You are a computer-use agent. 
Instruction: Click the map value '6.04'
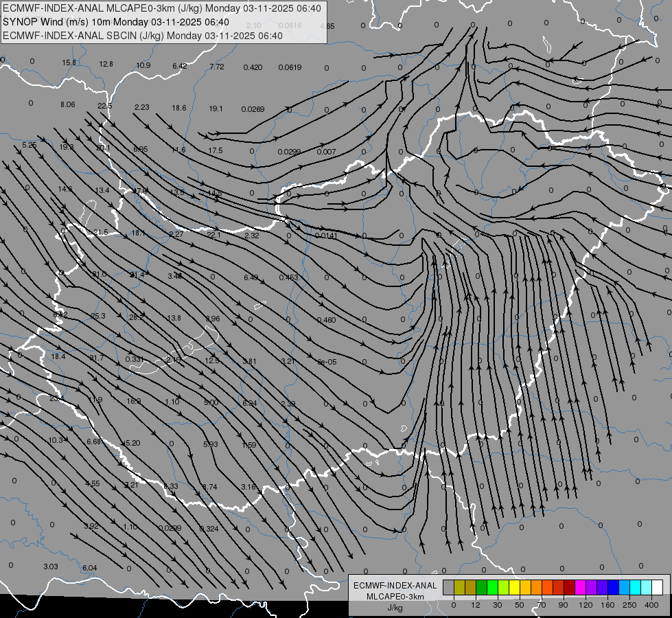click(89, 568)
